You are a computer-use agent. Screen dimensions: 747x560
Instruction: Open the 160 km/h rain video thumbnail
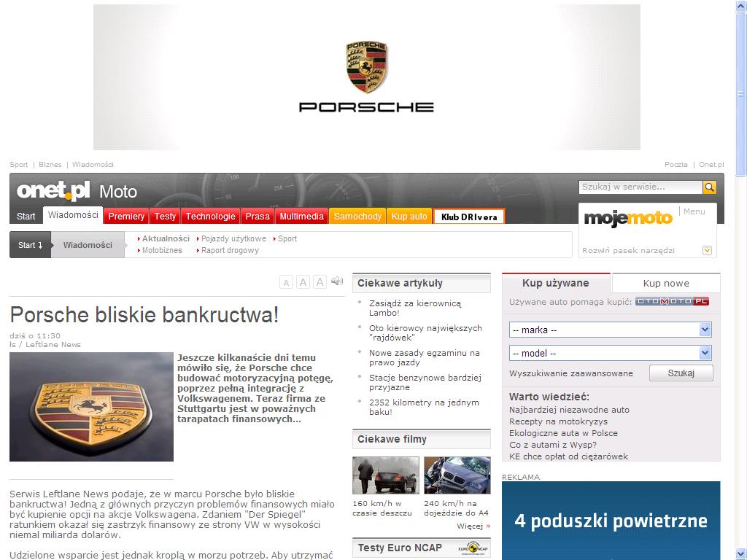coord(386,475)
